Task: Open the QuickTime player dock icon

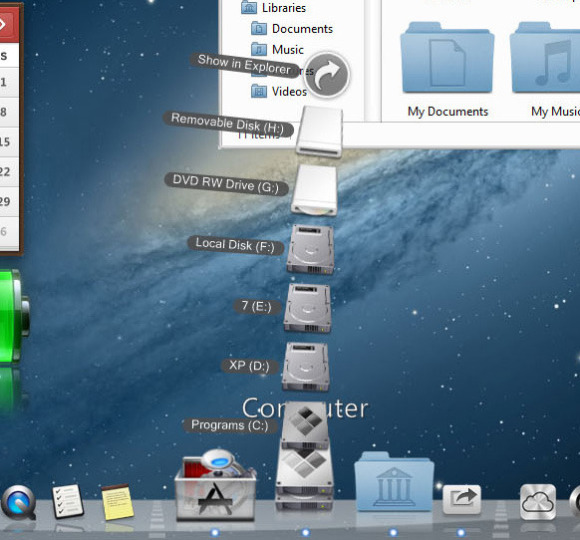Action: [18, 503]
